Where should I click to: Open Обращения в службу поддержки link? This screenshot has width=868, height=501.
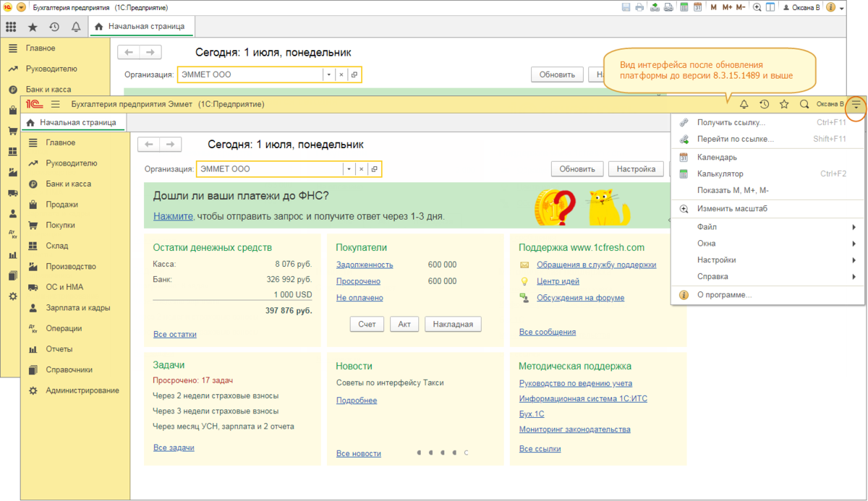coord(596,265)
